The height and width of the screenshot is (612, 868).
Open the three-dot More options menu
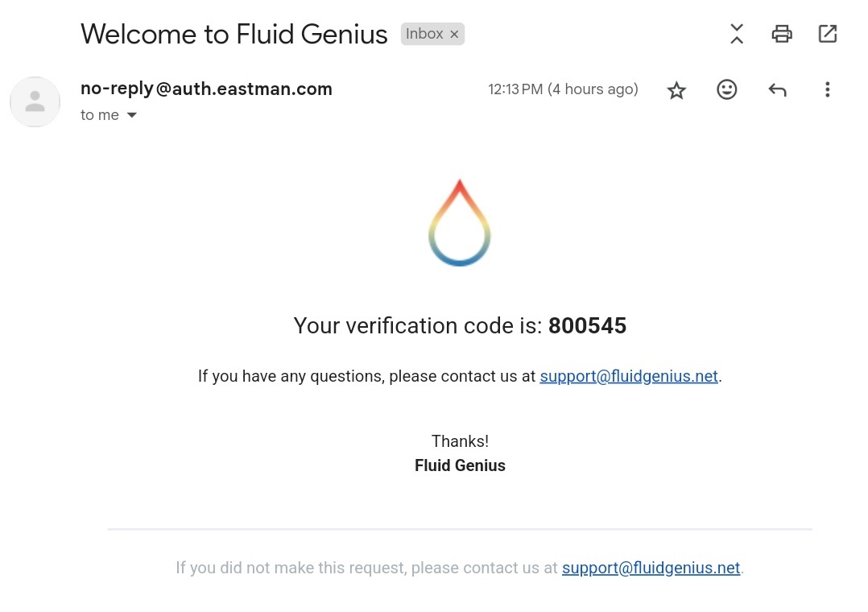[x=827, y=89]
